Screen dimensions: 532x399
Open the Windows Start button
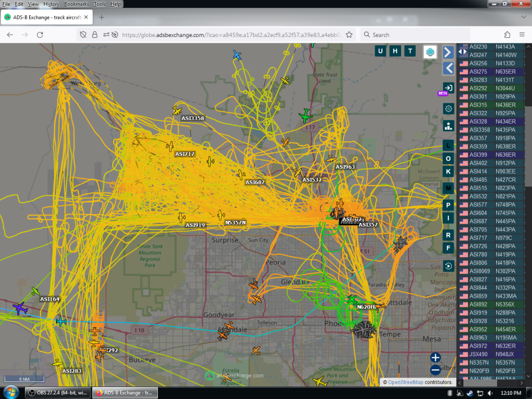[x=10, y=393]
